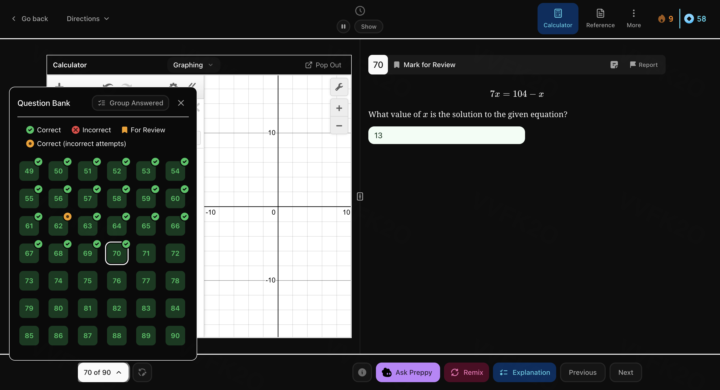The image size is (720, 390).
Task: Pop out the calculator window
Action: [x=323, y=65]
